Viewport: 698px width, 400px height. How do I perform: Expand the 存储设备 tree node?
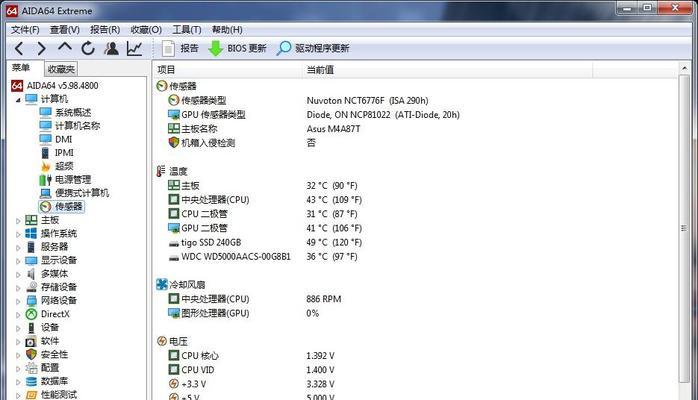point(18,288)
